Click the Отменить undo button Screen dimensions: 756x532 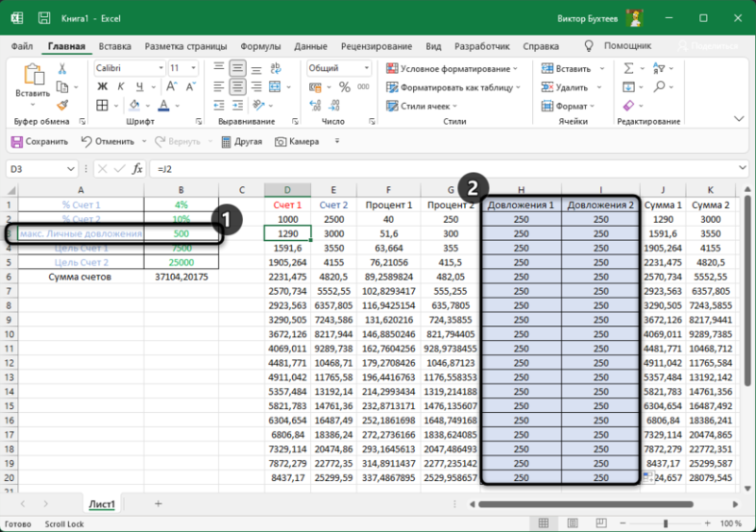point(108,142)
